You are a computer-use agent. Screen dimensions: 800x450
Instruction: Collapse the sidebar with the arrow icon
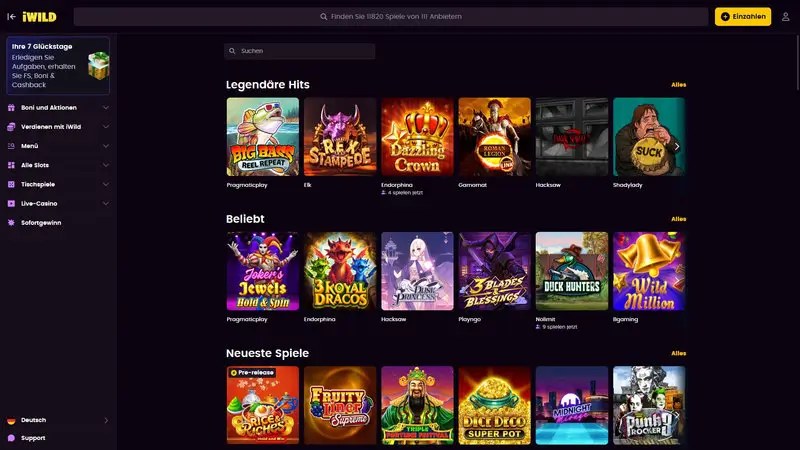11,16
